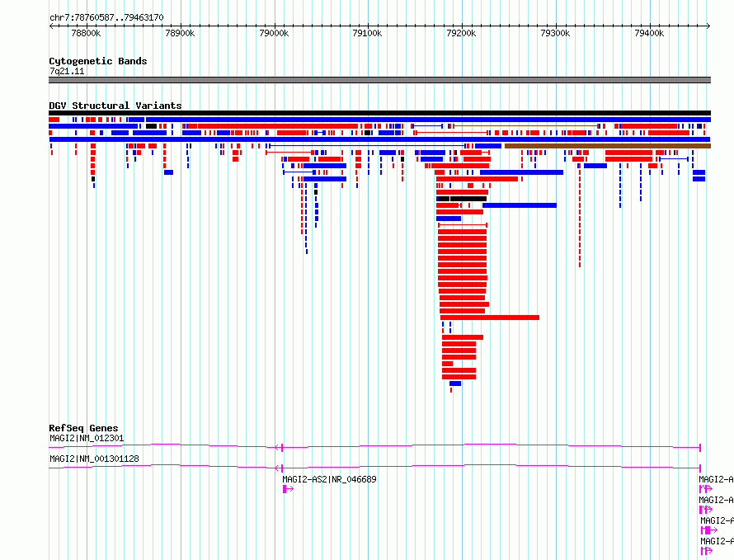The image size is (734, 560).
Task: Select the long black variant bar in the red cluster
Action: click(x=468, y=199)
